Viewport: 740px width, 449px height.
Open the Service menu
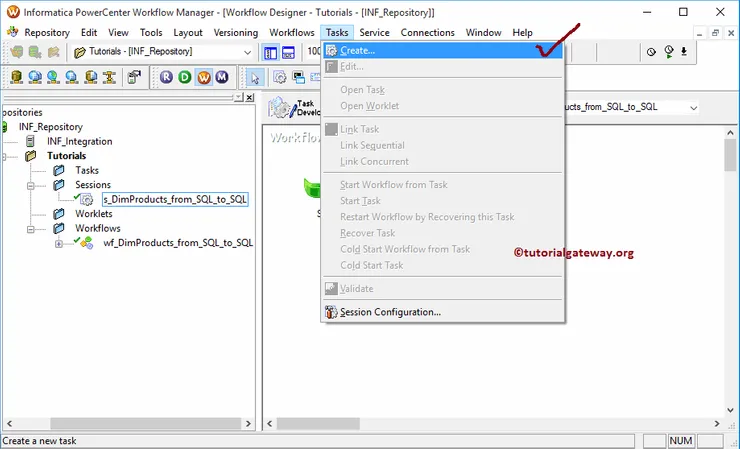pyautogui.click(x=374, y=33)
